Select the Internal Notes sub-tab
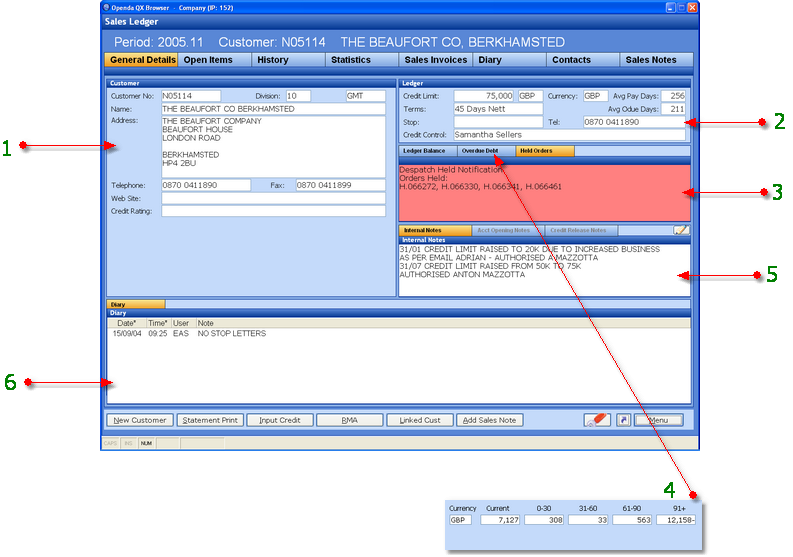This screenshot has width=793, height=557. 435,230
